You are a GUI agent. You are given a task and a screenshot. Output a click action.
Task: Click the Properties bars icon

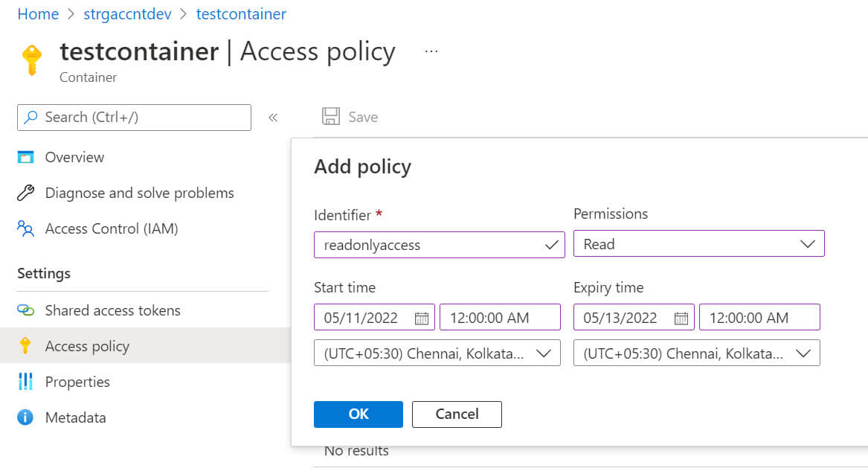click(x=26, y=382)
